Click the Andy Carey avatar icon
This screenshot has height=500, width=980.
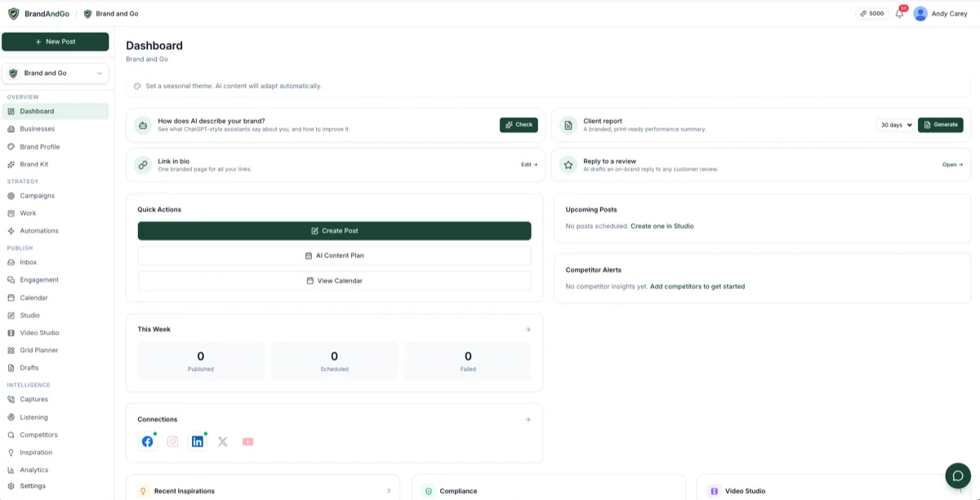[920, 14]
